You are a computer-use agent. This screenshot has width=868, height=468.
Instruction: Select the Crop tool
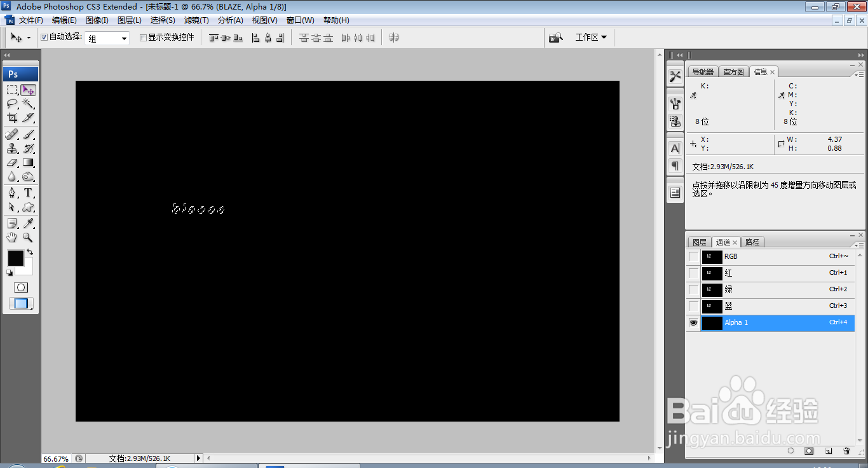12,118
